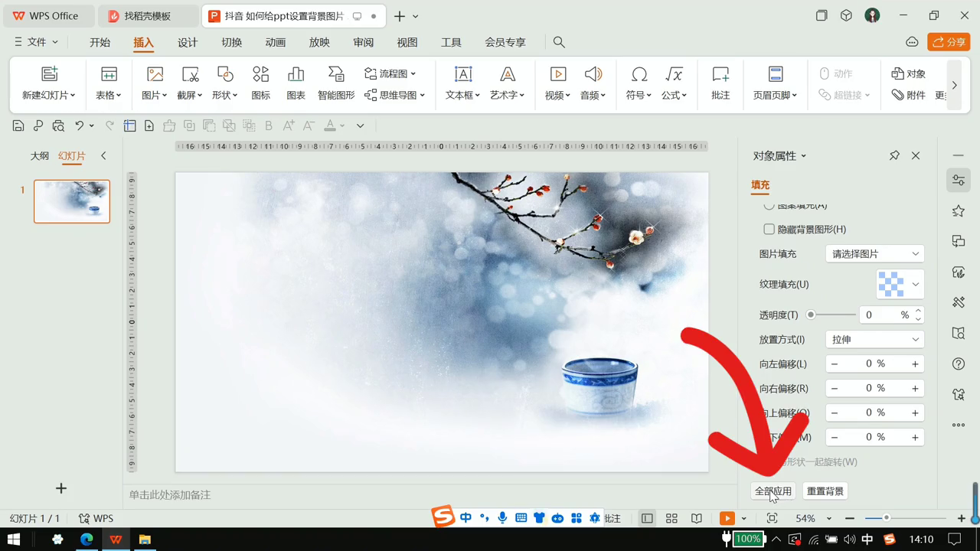Open the 智能图形 smart graphics tool
Screen dimensions: 980x551
(335, 83)
